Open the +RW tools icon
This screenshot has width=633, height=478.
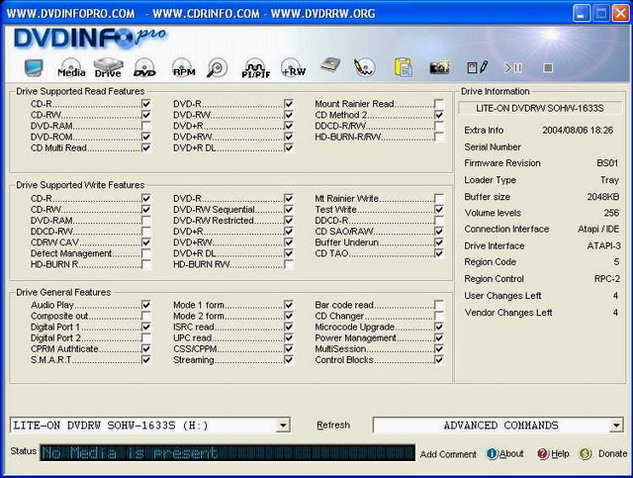coord(293,67)
